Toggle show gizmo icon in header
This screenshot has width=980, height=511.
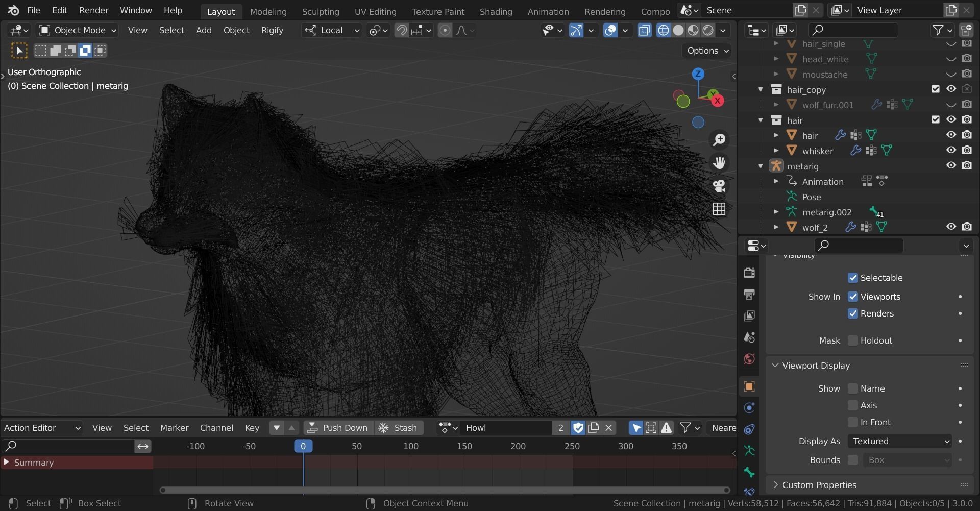coord(576,31)
